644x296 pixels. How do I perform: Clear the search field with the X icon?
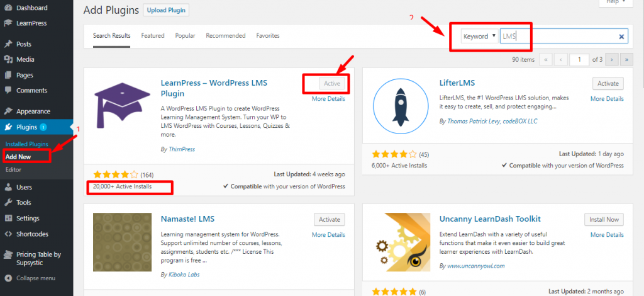(x=621, y=37)
